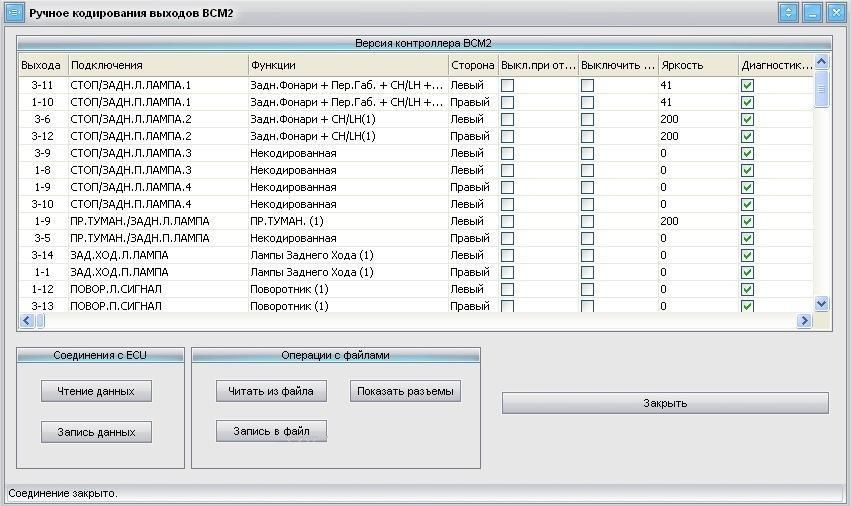
Task: Toggle 'Выкл.при от…' checkbox for row 3-5
Action: [x=507, y=238]
